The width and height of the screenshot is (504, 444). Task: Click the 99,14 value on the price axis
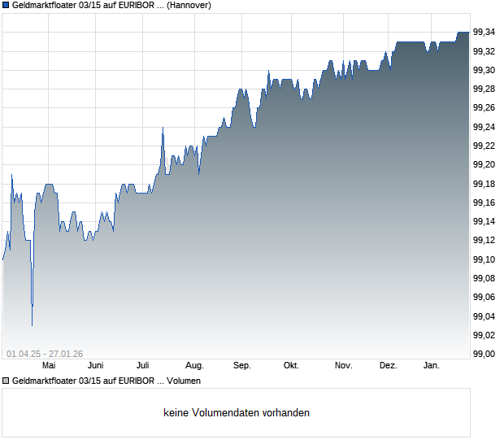tap(484, 221)
